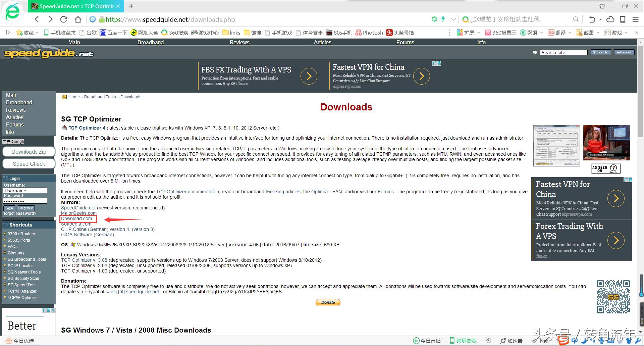This screenshot has width=644, height=346.
Task: Focus the Password input field
Action: tap(25, 201)
